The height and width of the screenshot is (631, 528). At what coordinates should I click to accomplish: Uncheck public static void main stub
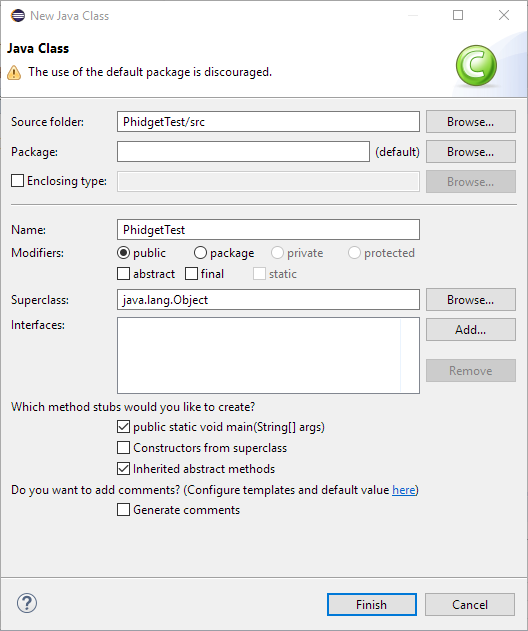pyautogui.click(x=124, y=427)
